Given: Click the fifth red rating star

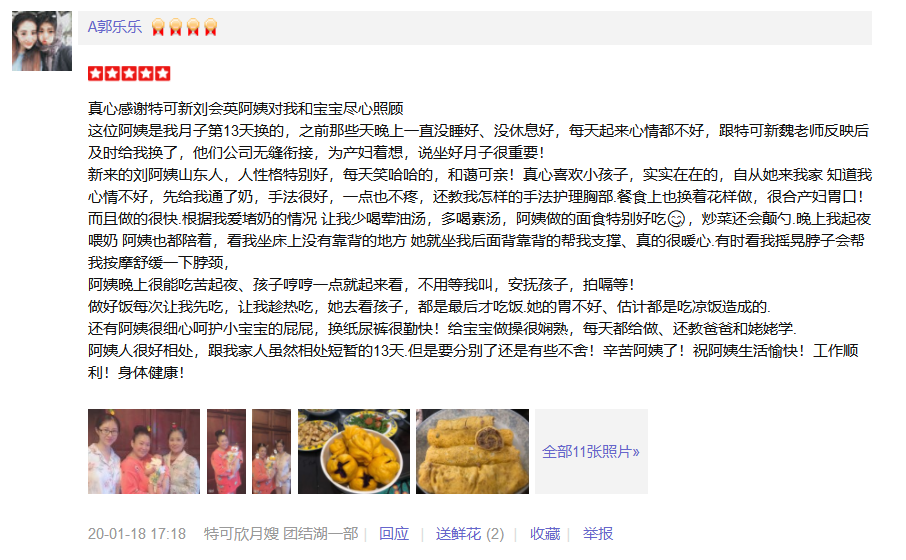Looking at the screenshot, I should 163,73.
